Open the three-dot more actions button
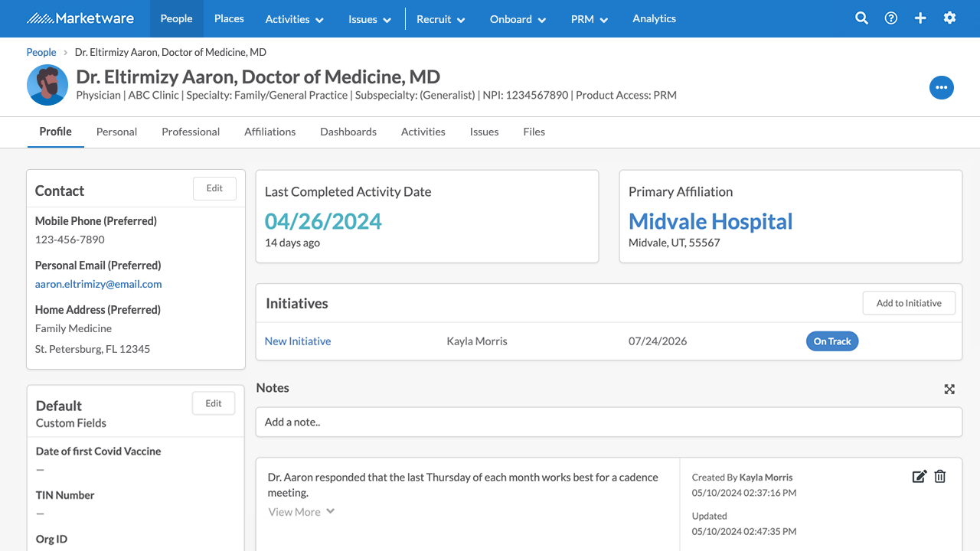 point(941,87)
